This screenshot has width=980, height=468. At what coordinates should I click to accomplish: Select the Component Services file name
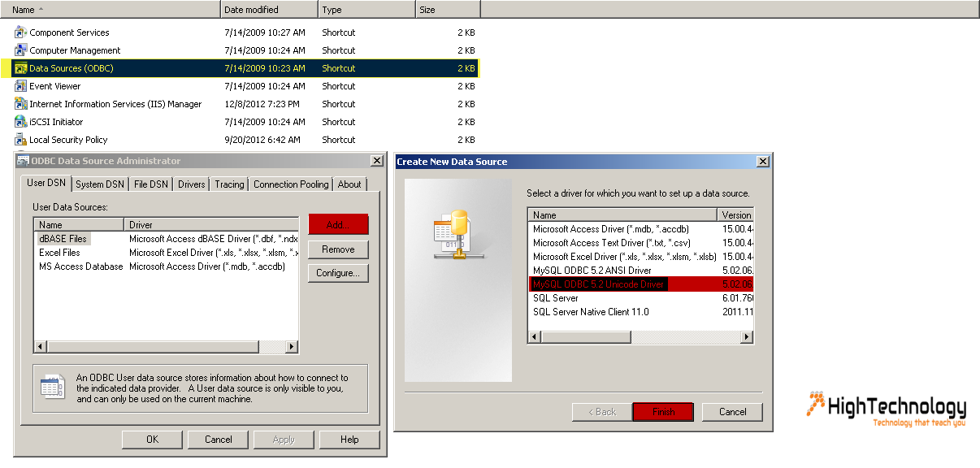(69, 32)
